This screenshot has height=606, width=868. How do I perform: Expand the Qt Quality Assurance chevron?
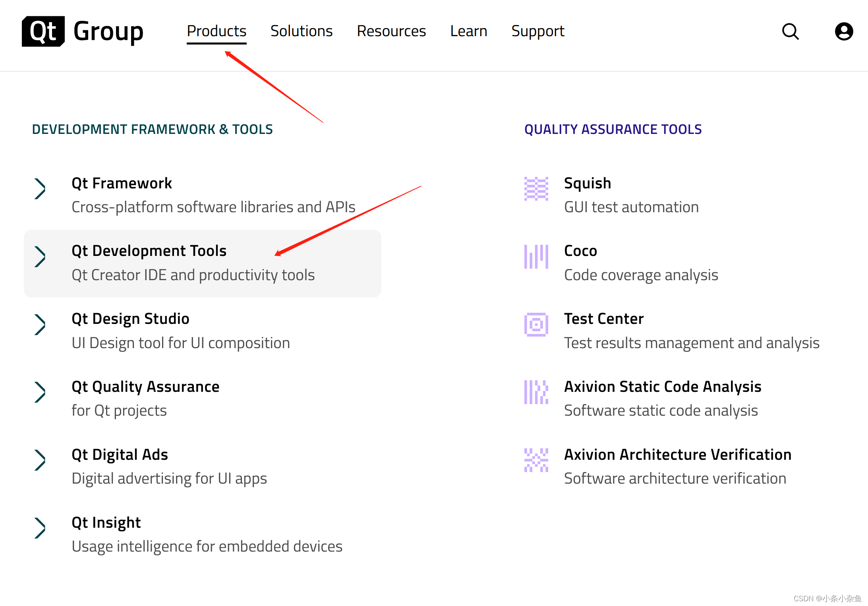pos(40,392)
